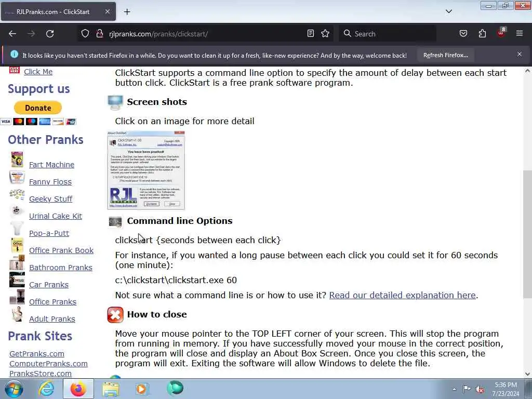
Task: Show hidden system tray icons
Action: click(454, 389)
